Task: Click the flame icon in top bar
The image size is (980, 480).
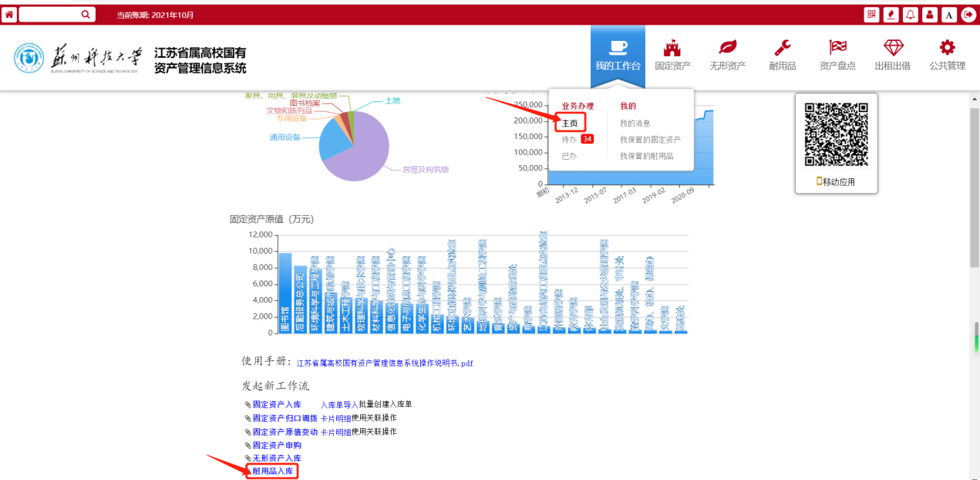Action: click(891, 15)
